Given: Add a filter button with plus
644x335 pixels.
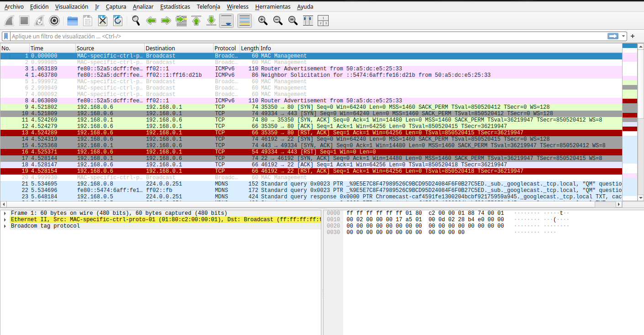Looking at the screenshot, I should coord(633,36).
